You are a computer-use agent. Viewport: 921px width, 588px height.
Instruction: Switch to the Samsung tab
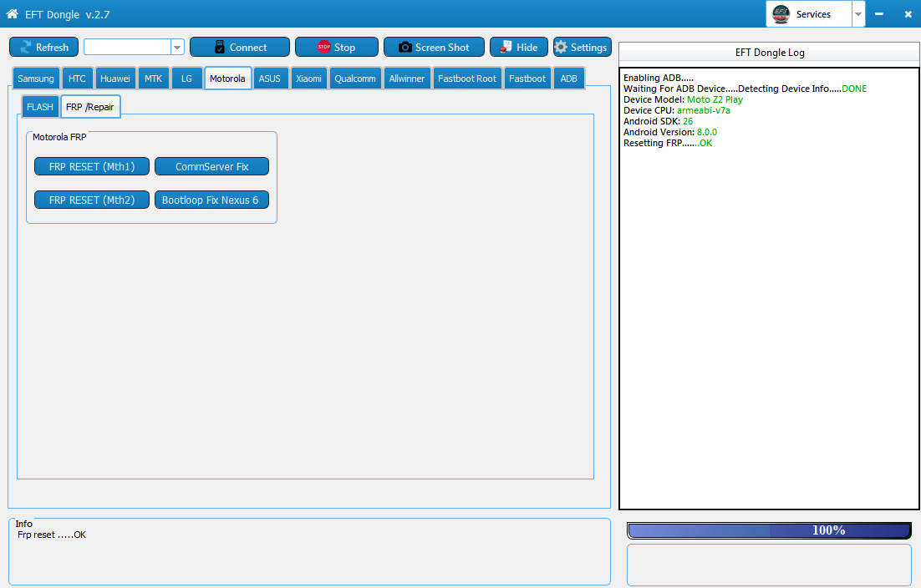click(36, 78)
